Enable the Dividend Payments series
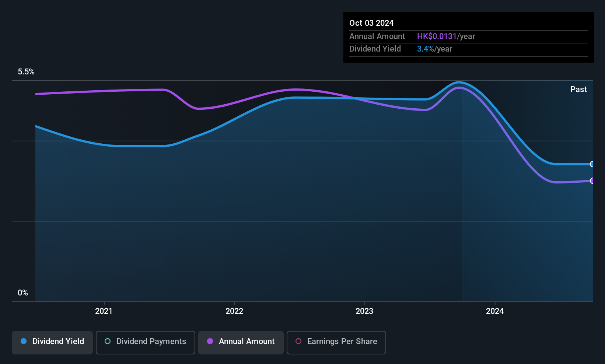 (x=146, y=342)
